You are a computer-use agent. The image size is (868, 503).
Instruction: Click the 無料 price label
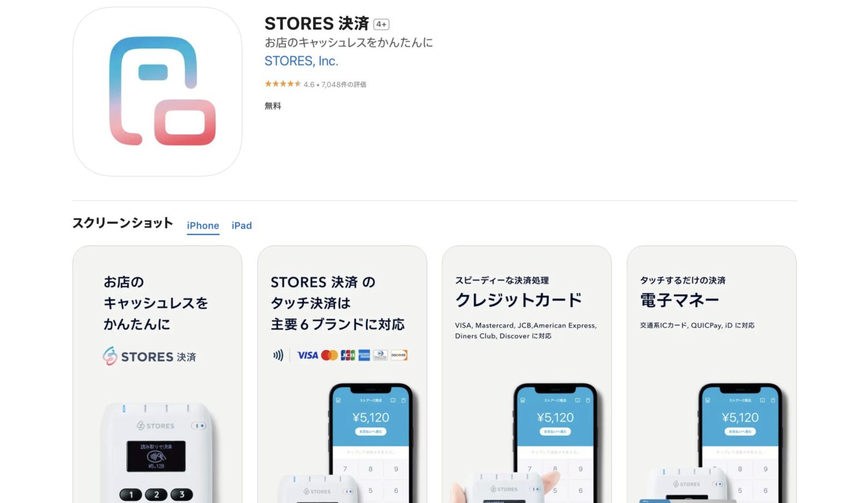tap(273, 106)
